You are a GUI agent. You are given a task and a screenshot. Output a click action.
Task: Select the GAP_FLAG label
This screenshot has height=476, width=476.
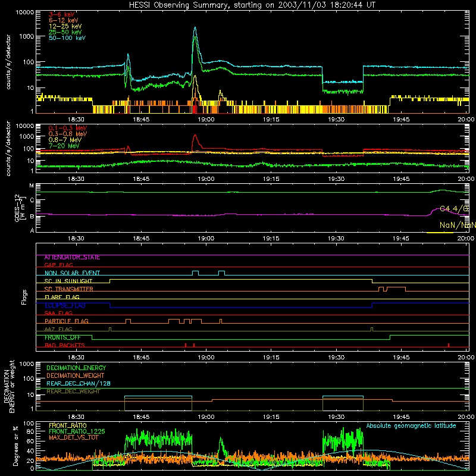(58, 265)
